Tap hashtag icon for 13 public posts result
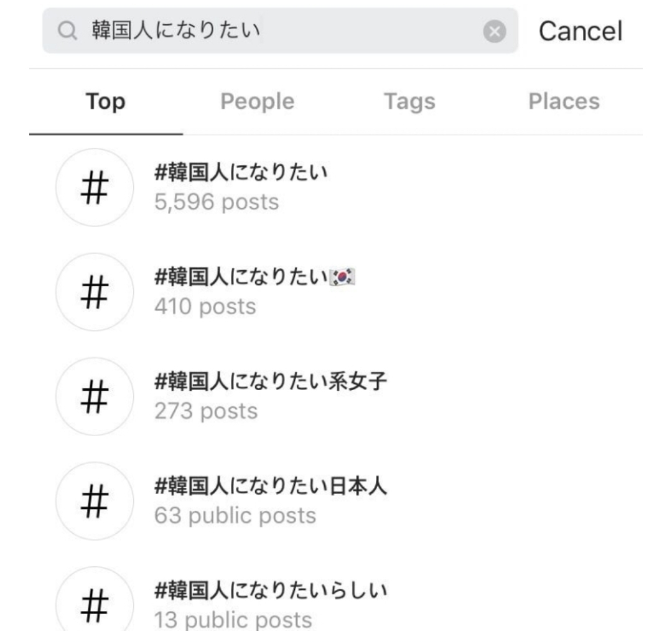 (95, 604)
